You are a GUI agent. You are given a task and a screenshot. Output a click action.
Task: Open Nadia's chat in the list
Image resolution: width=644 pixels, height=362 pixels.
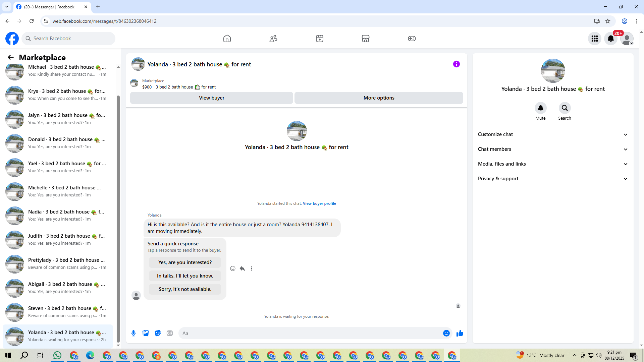(x=58, y=216)
